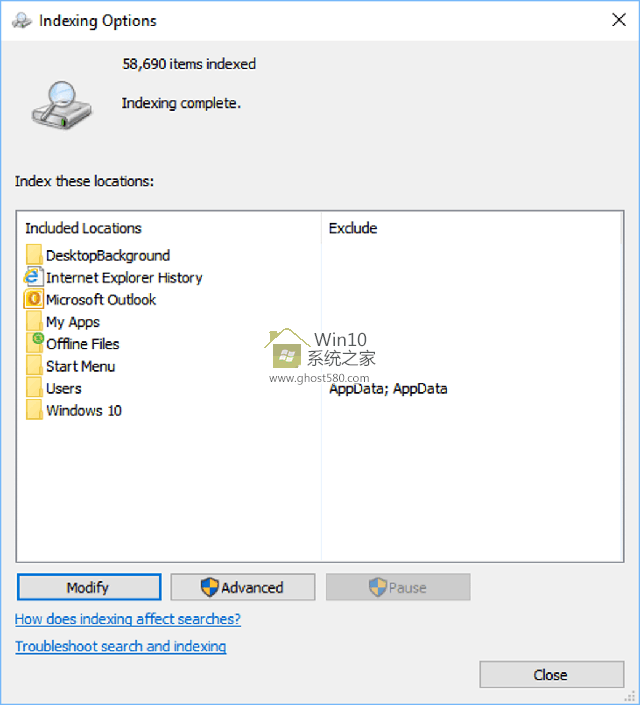Click the Internet Explorer History icon
Viewport: 640px width, 705px height.
[x=34, y=277]
